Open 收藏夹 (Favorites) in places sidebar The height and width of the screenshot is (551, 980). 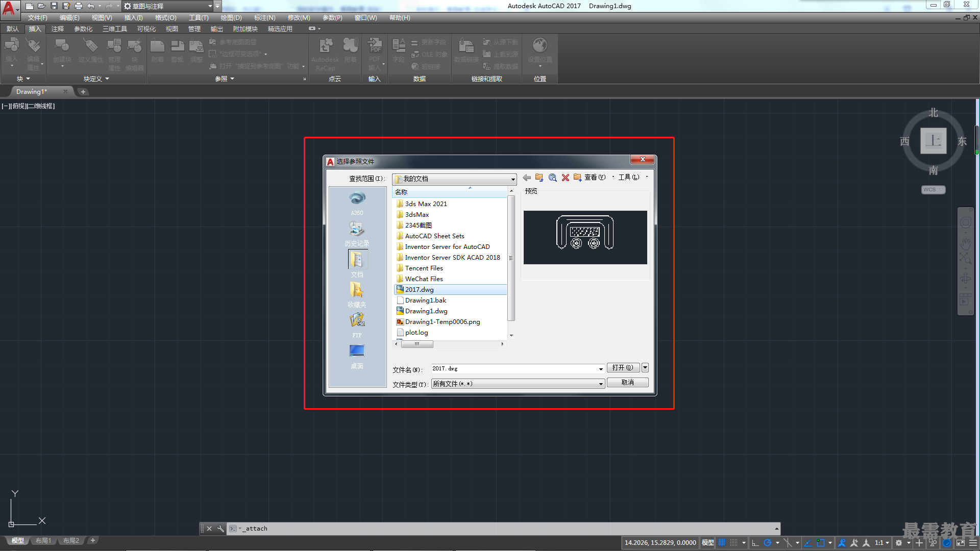[357, 295]
